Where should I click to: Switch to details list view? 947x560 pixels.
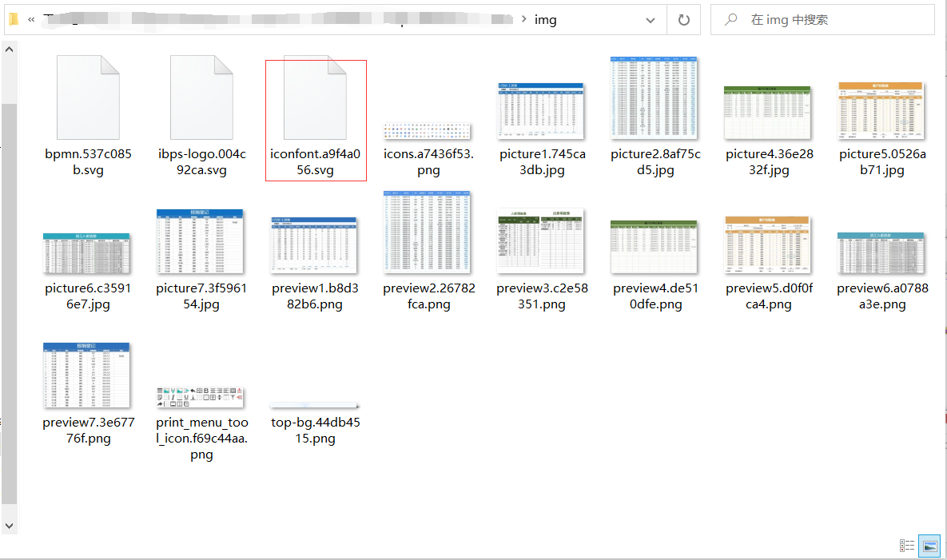[x=907, y=546]
